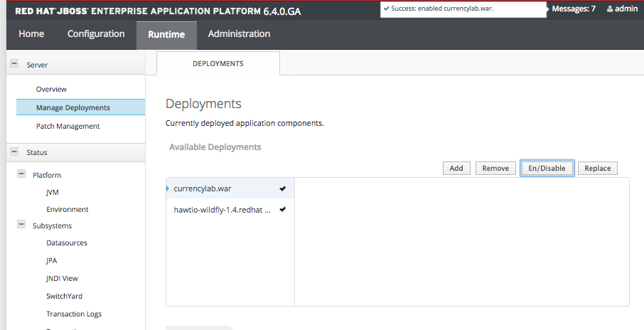The height and width of the screenshot is (330, 644).
Task: Click the Red Hat JBoss platform title
Action: [x=158, y=11]
